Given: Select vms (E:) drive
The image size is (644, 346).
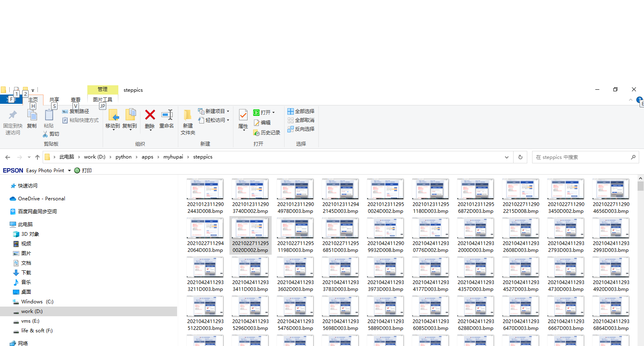Looking at the screenshot, I should [x=26, y=321].
